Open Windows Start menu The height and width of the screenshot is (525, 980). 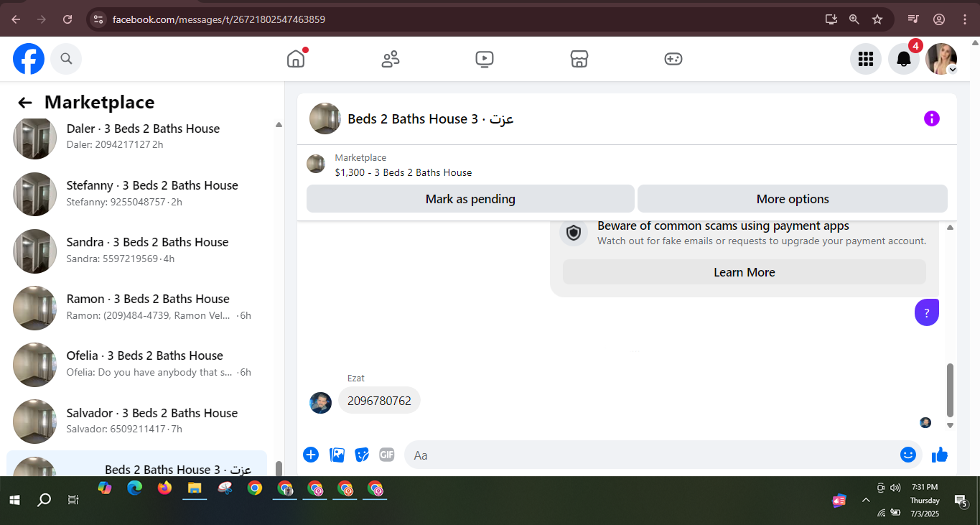[x=14, y=499]
